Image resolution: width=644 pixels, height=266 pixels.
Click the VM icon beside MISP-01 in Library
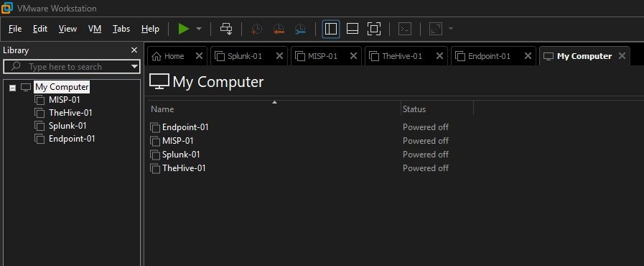tap(39, 101)
